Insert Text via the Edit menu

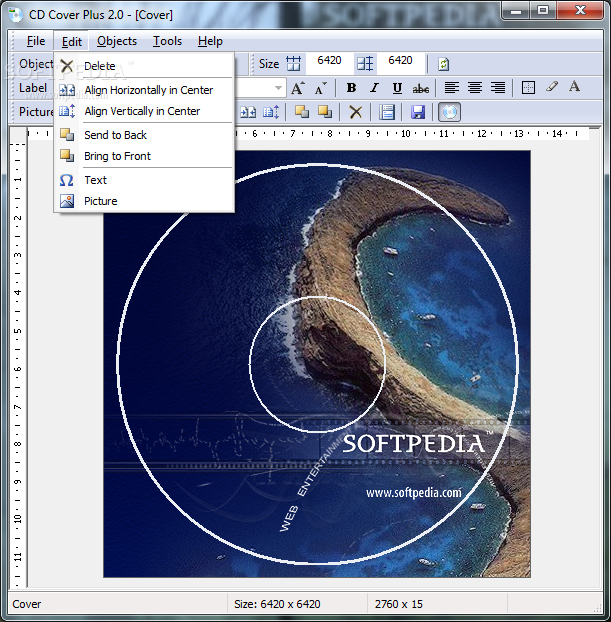pyautogui.click(x=144, y=180)
